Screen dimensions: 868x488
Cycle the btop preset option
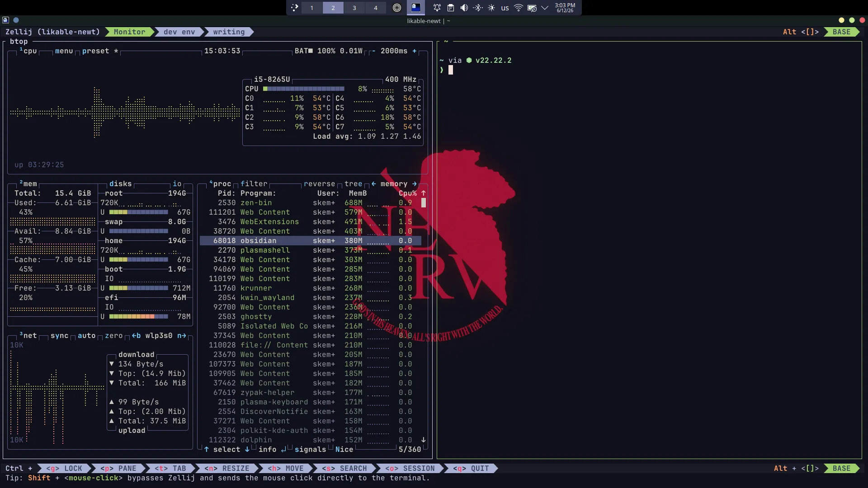click(100, 51)
